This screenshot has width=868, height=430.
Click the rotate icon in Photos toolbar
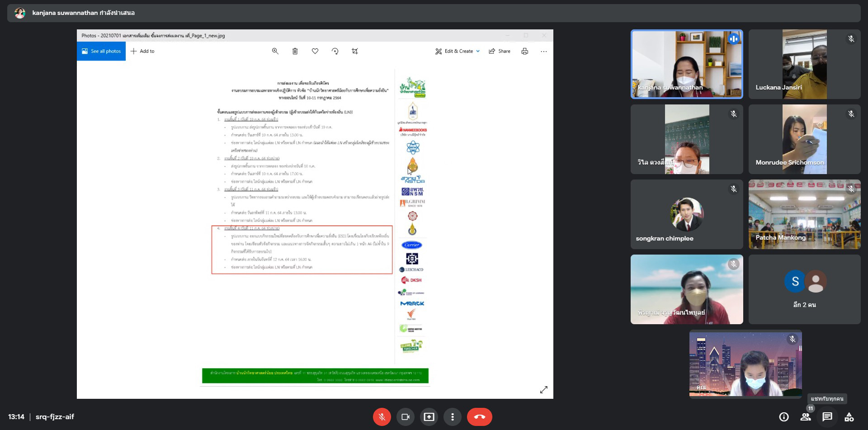click(x=335, y=51)
